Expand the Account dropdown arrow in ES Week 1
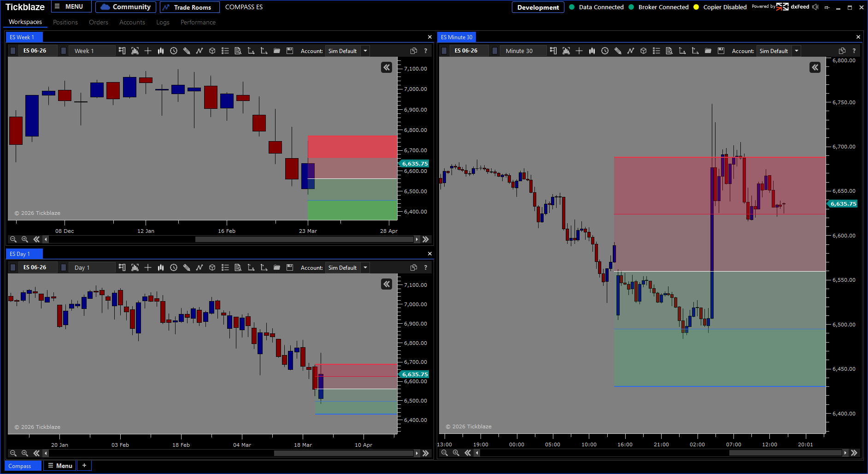This screenshot has height=474, width=868. click(365, 51)
